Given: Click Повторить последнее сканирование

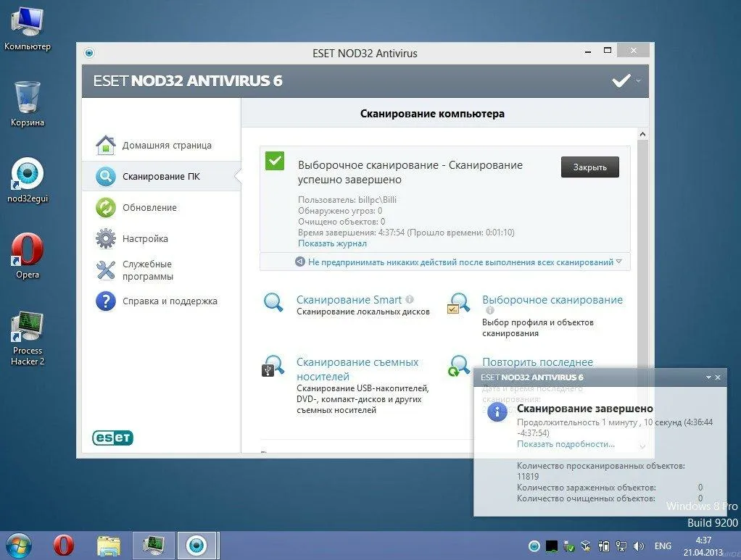Looking at the screenshot, I should click(x=537, y=362).
